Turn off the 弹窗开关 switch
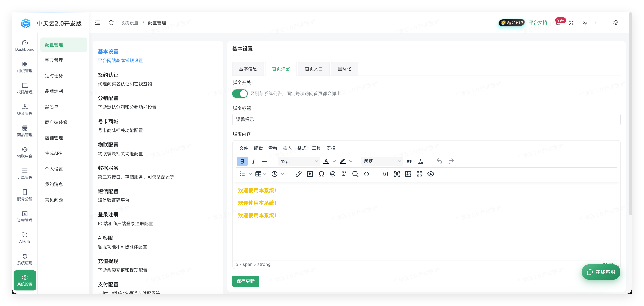 pyautogui.click(x=240, y=93)
